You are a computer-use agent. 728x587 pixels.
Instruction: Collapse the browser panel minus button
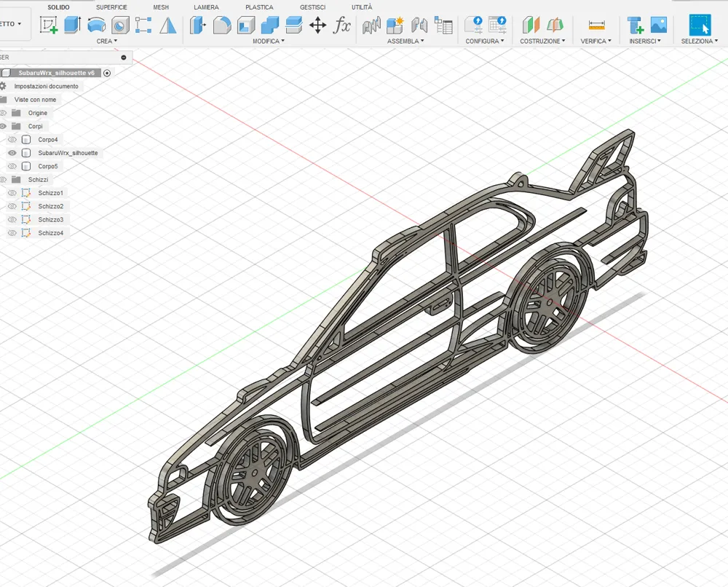click(x=124, y=58)
